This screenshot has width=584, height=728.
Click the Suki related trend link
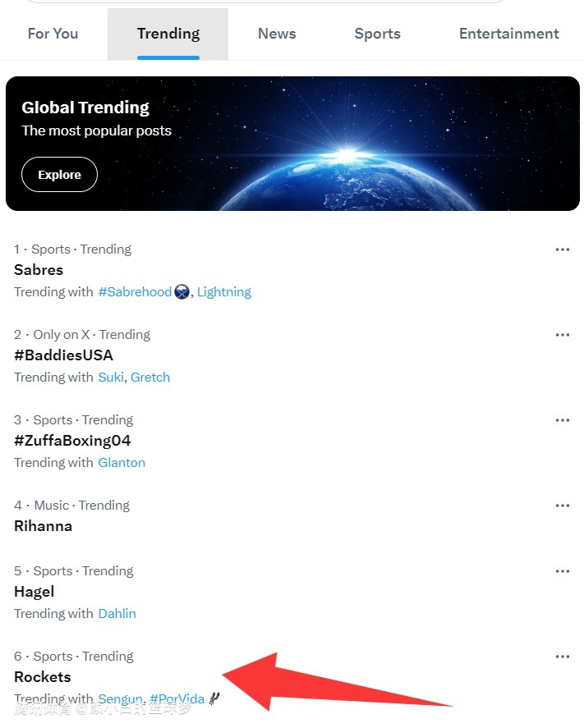click(x=110, y=378)
